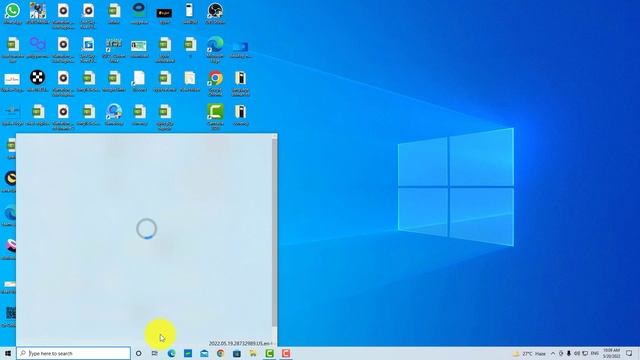Click the 'Type here to search' box
This screenshot has width=640, height=360.
[73, 353]
